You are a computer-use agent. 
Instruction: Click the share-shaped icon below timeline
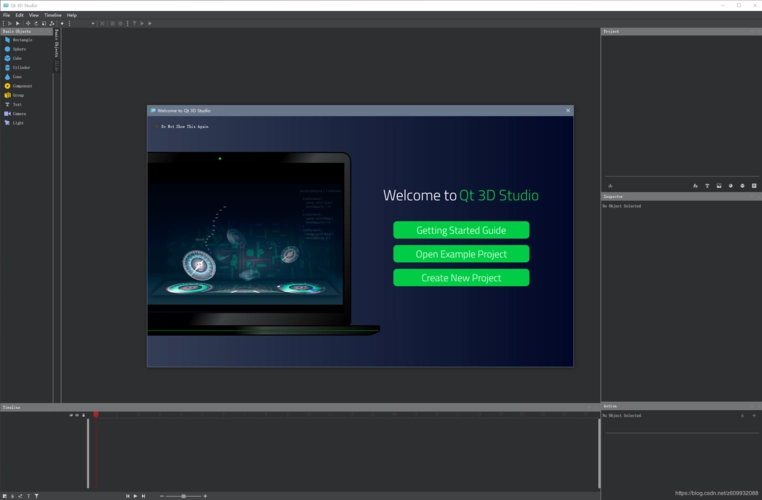[20, 496]
